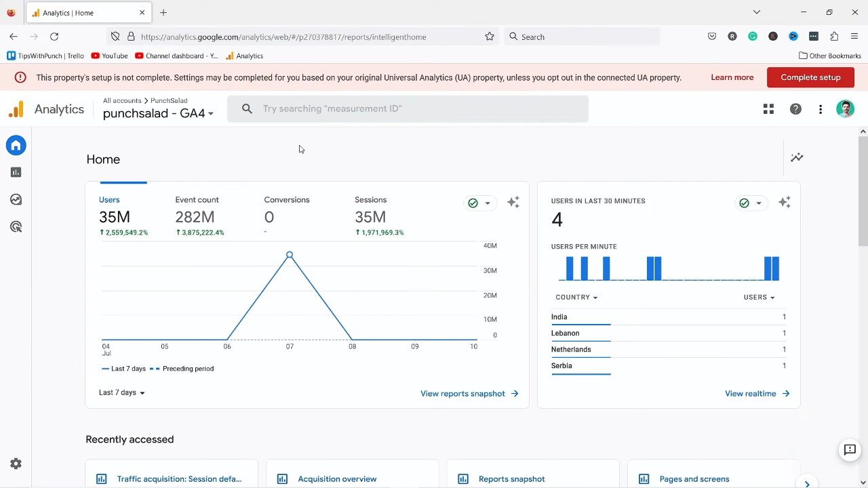Open the Help question mark icon

(795, 109)
